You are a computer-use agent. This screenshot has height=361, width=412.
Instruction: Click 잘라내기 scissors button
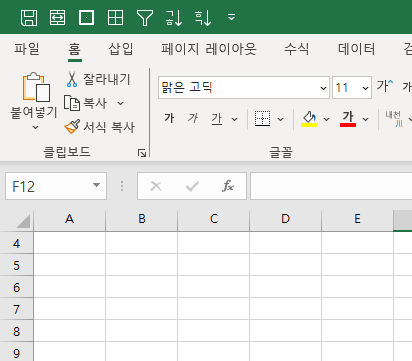[99, 79]
